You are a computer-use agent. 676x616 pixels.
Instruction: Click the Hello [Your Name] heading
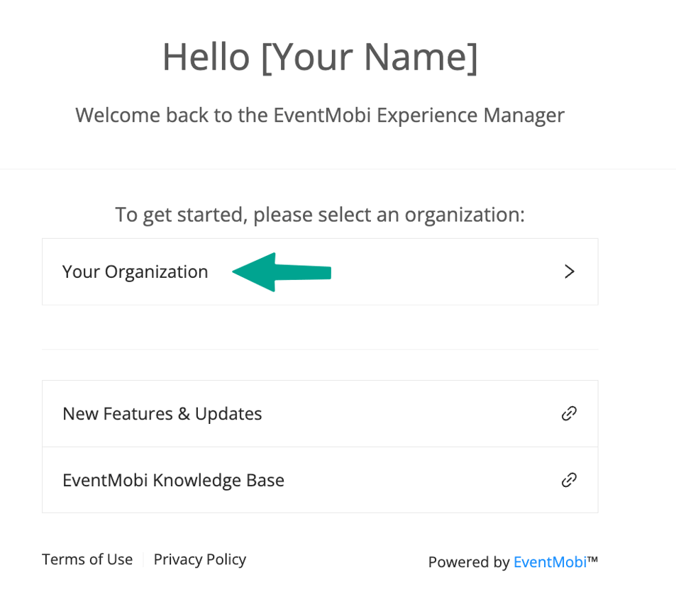point(320,57)
